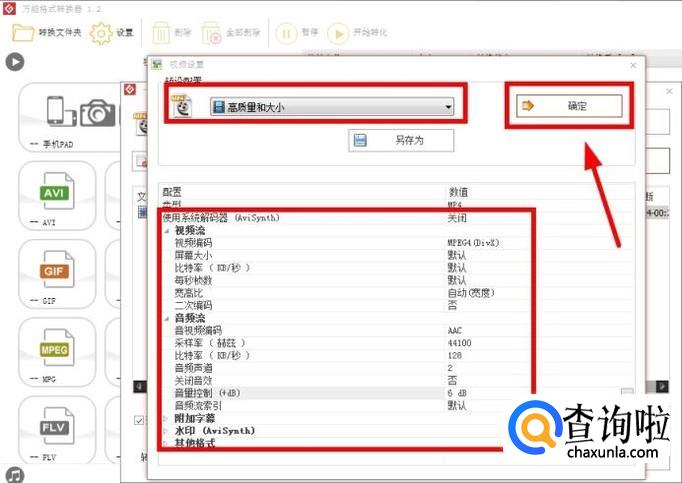Image resolution: width=682 pixels, height=483 pixels.
Task: Click round play button above format list
Action: [14, 62]
